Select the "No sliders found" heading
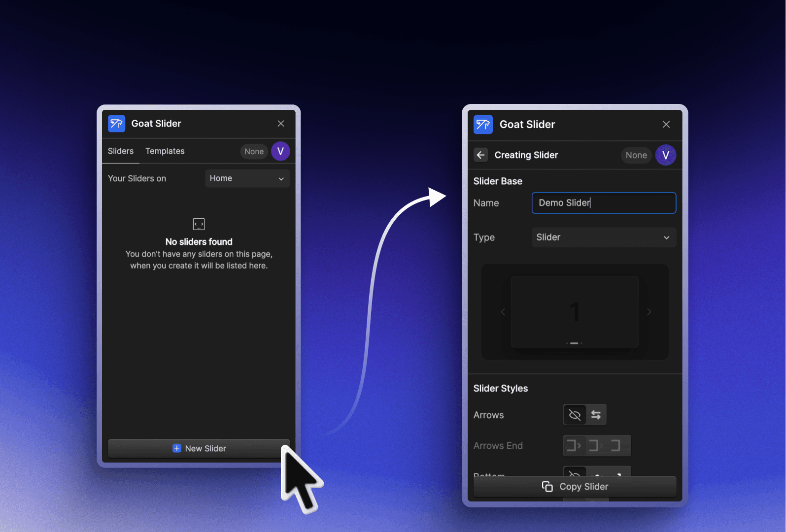This screenshot has width=786, height=532. (199, 242)
